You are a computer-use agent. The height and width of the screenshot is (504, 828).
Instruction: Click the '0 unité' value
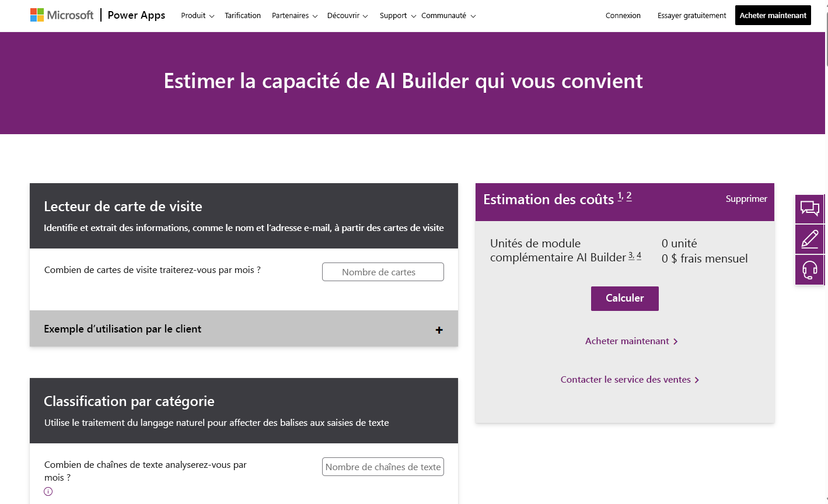click(679, 243)
